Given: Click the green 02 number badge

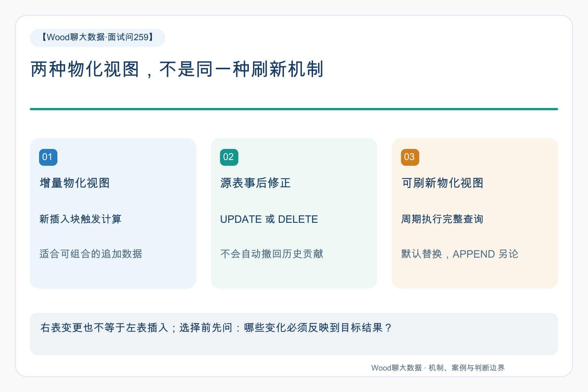Looking at the screenshot, I should coord(229,157).
